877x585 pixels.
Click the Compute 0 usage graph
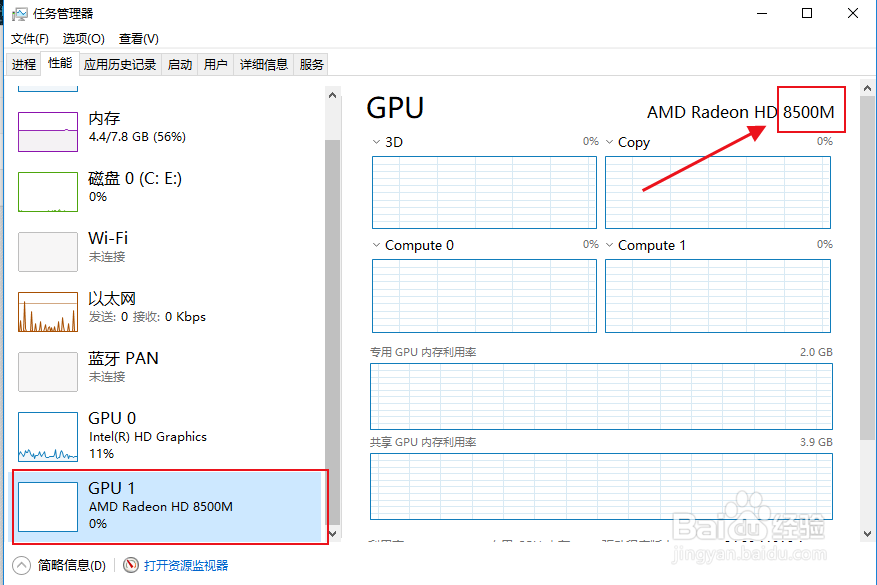pos(484,296)
